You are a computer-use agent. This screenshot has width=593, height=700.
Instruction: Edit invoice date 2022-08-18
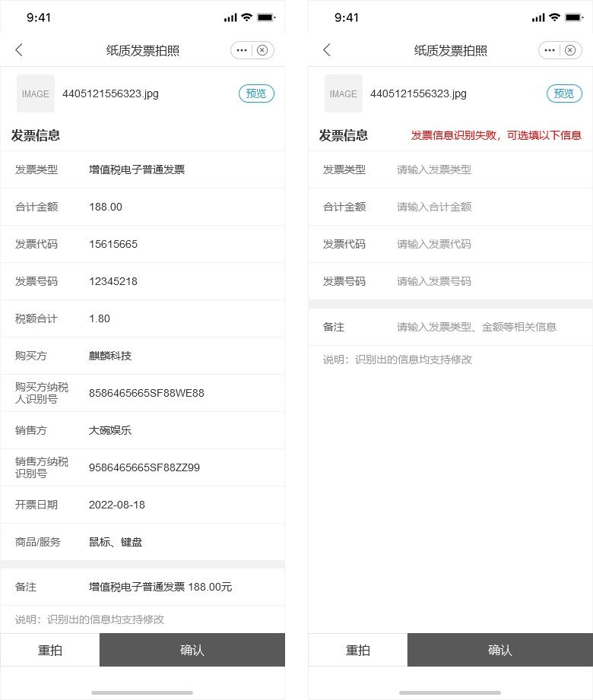point(116,505)
